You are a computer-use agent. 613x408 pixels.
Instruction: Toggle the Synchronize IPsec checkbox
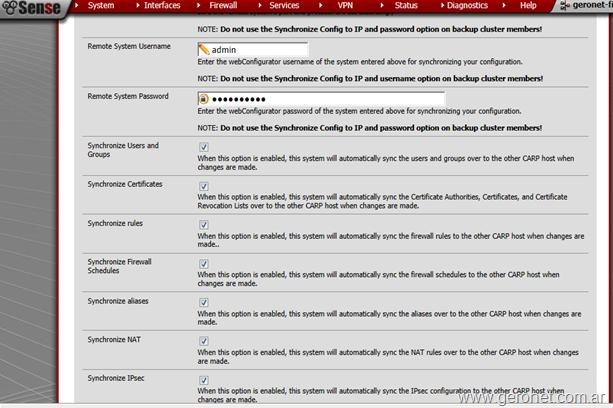(x=204, y=380)
